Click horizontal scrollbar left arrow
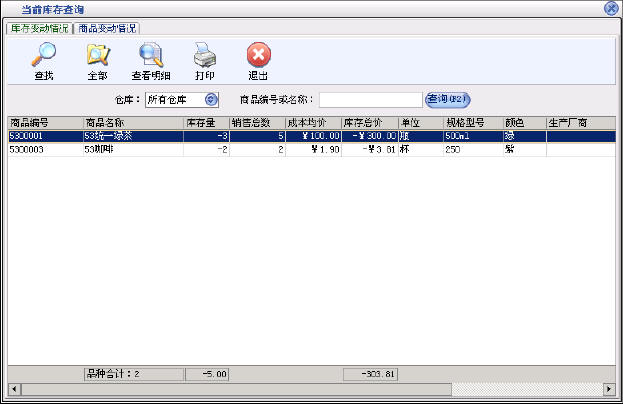The image size is (623, 404). click(x=13, y=388)
